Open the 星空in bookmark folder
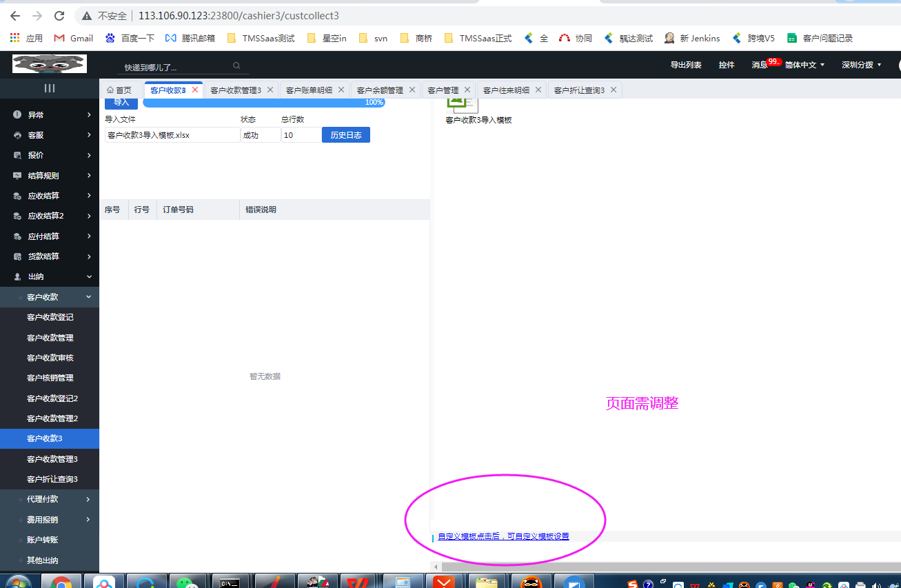901x588 pixels. [x=326, y=38]
